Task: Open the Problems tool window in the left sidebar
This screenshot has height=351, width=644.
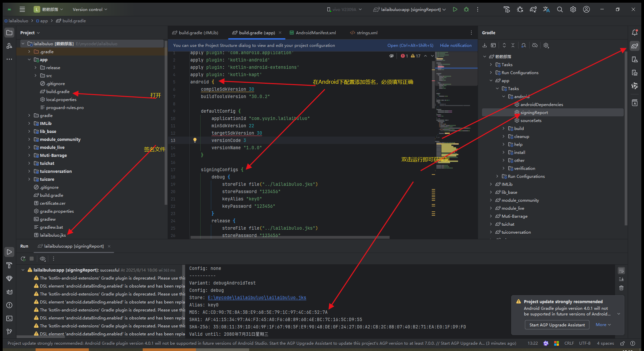Action: click(x=9, y=305)
